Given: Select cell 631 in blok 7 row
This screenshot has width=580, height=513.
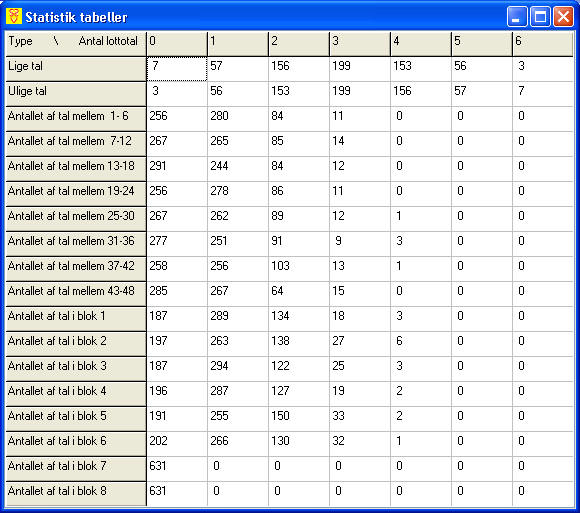Looking at the screenshot, I should pos(177,469).
